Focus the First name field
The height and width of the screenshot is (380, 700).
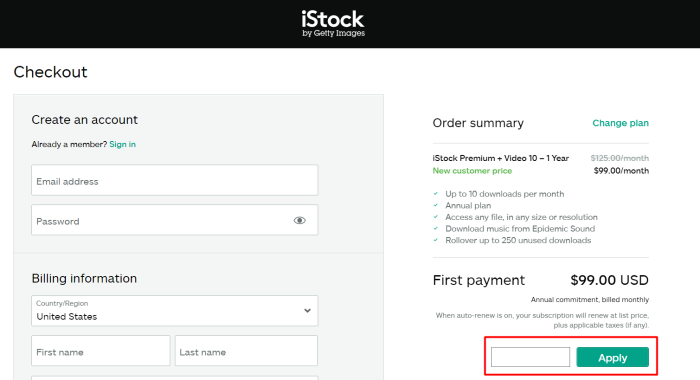(x=100, y=351)
